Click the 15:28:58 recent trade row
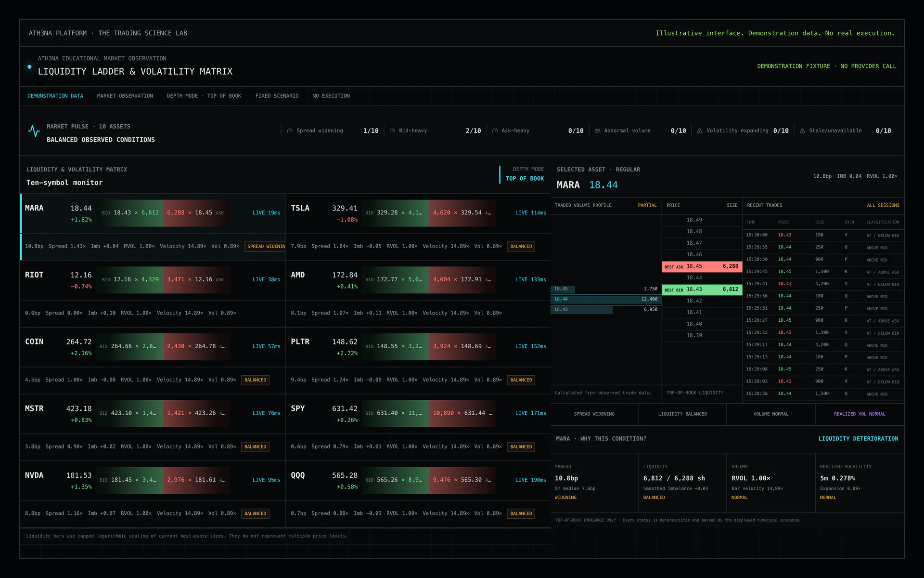 [x=823, y=394]
